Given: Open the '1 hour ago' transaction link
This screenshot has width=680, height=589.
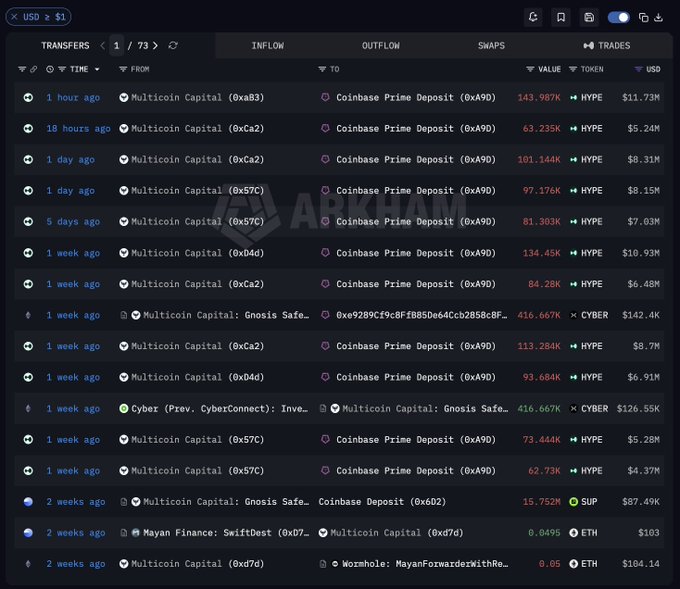Looking at the screenshot, I should pyautogui.click(x=73, y=98).
